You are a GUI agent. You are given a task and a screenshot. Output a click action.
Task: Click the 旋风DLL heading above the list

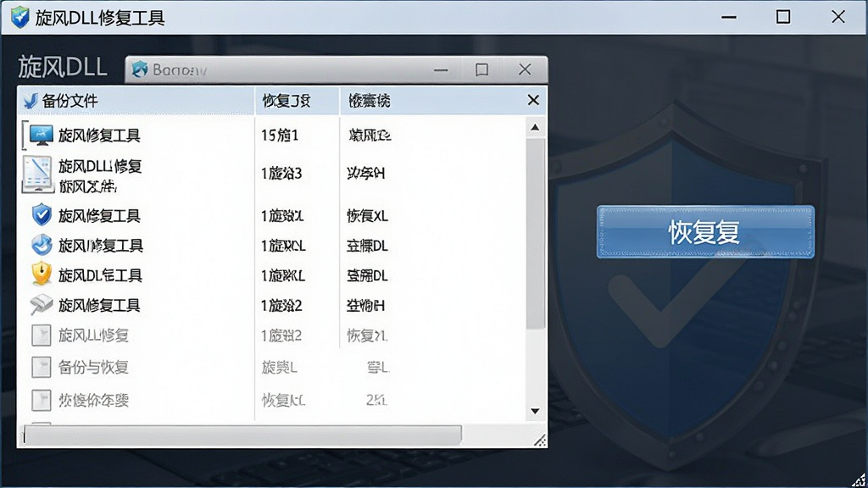coord(63,67)
